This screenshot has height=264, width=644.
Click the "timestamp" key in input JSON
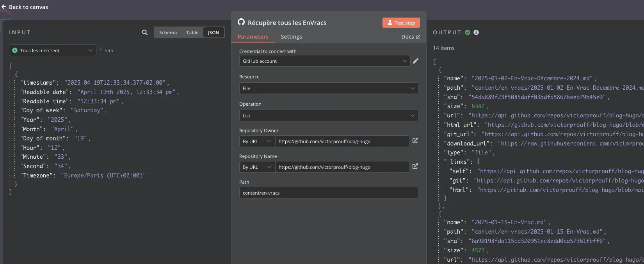coord(38,83)
